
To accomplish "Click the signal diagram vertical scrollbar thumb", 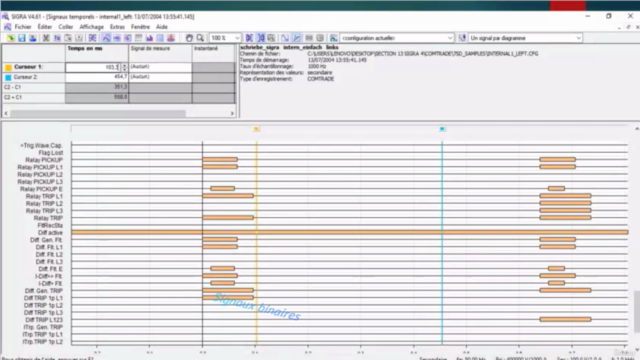I will 637,311.
